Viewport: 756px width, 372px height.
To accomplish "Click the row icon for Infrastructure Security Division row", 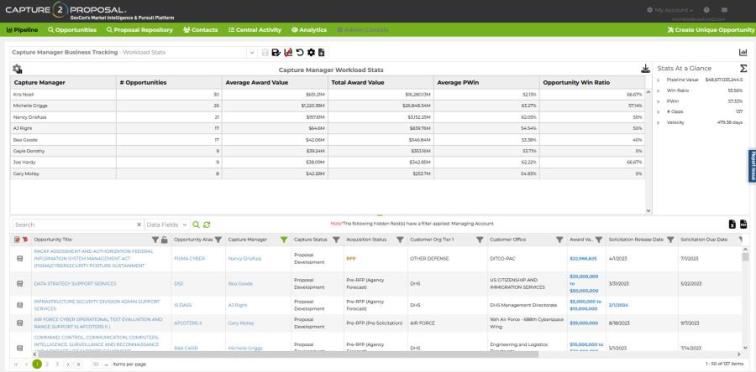I will pyautogui.click(x=20, y=305).
